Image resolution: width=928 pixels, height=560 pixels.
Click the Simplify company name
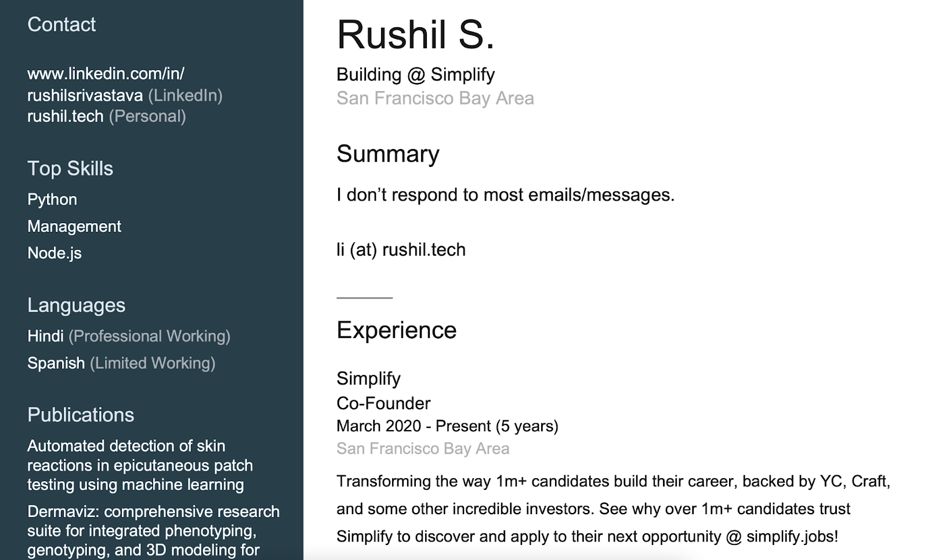tap(368, 379)
